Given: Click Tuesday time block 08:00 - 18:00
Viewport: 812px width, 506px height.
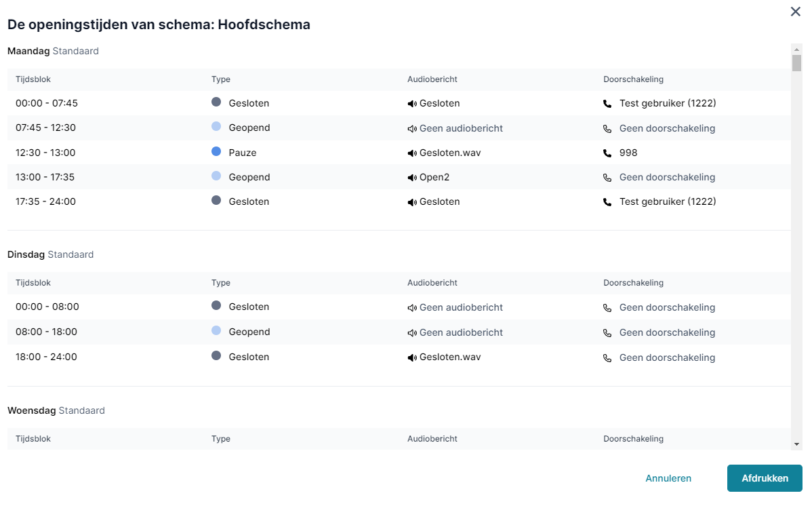Looking at the screenshot, I should pos(46,332).
